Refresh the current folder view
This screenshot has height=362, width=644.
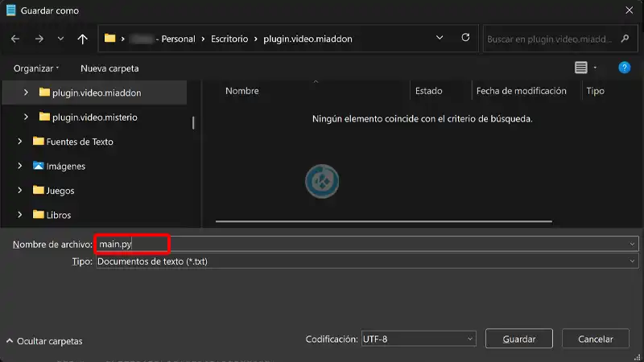[465, 38]
